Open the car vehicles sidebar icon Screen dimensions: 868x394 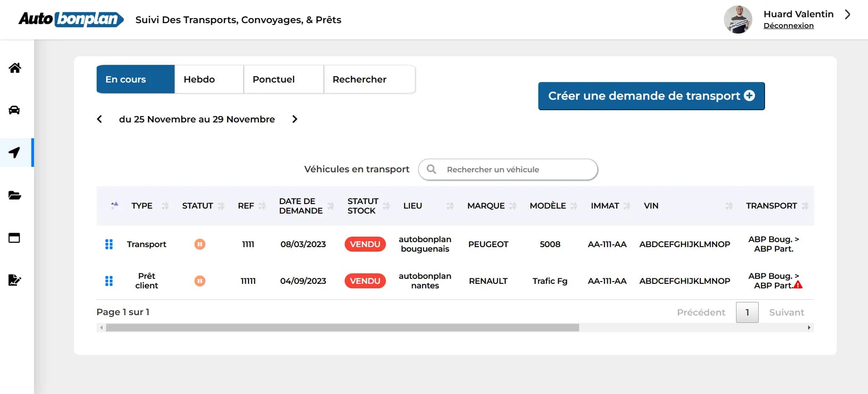15,110
